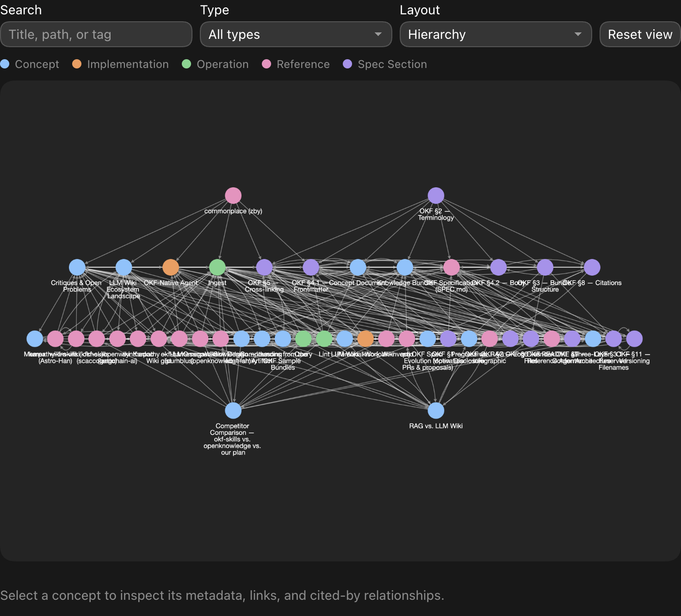The image size is (681, 616).
Task: Click the orange Implementation legend dot
Action: (77, 64)
